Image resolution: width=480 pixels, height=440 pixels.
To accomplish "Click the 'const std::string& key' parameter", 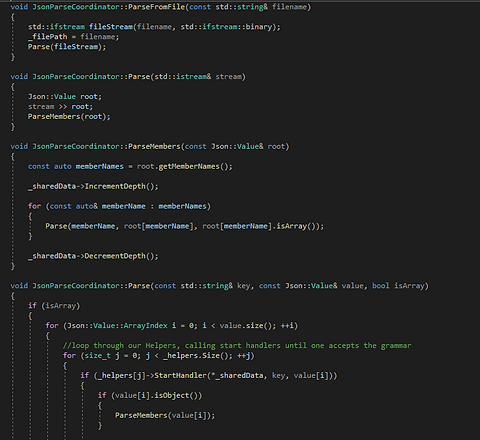I will pos(202,286).
